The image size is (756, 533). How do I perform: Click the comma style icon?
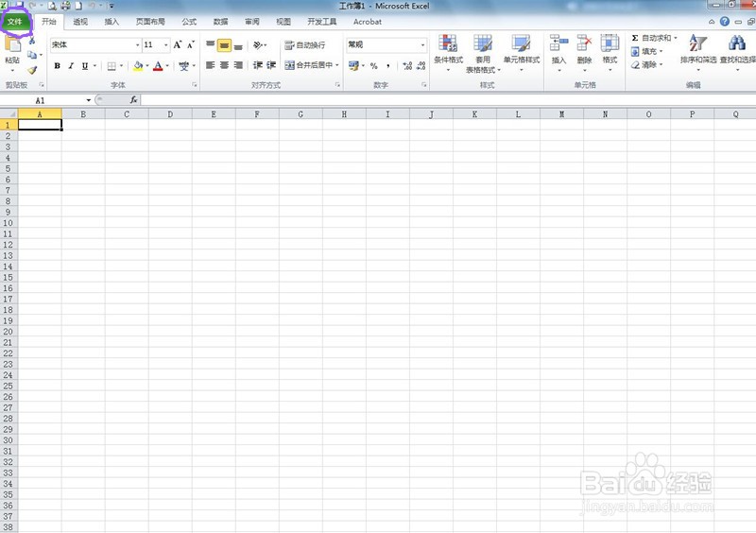pos(388,66)
